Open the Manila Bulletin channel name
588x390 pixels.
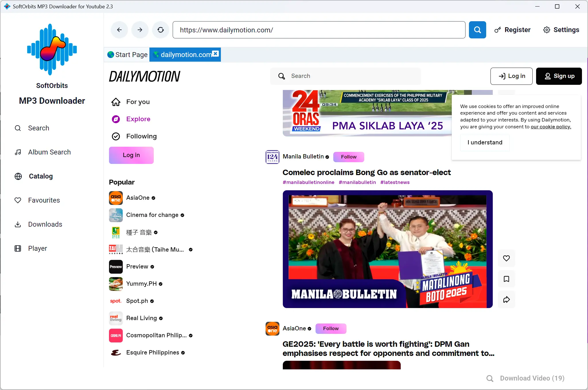click(303, 156)
